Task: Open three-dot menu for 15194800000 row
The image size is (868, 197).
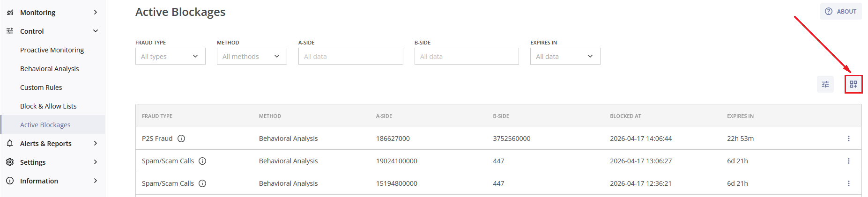Action: click(849, 183)
